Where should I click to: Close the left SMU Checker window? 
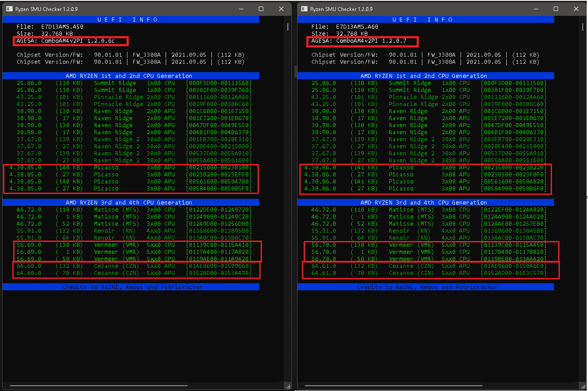click(x=281, y=9)
